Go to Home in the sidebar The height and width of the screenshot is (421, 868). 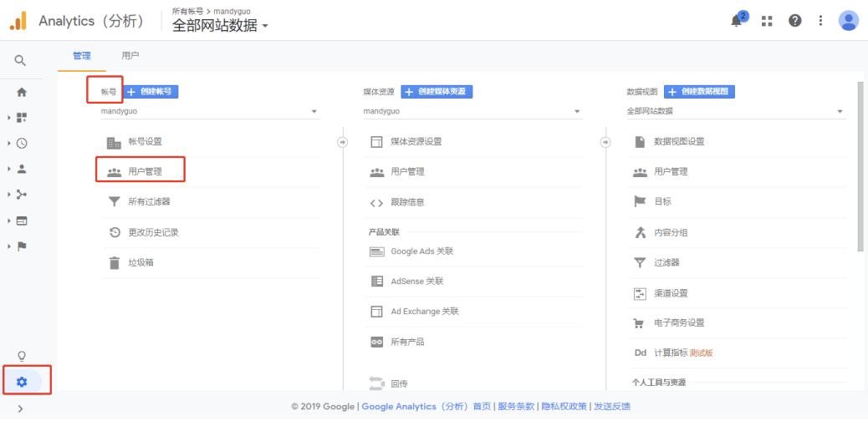click(22, 93)
